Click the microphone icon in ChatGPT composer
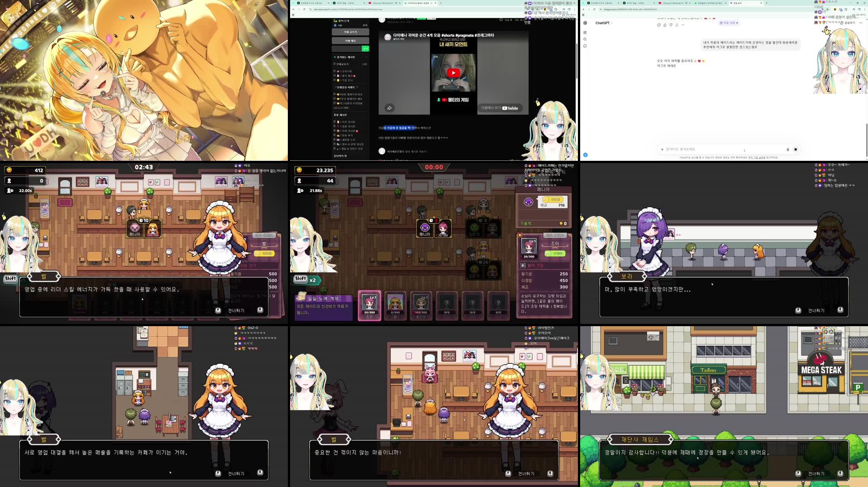Image resolution: width=868 pixels, height=487 pixels. click(788, 149)
